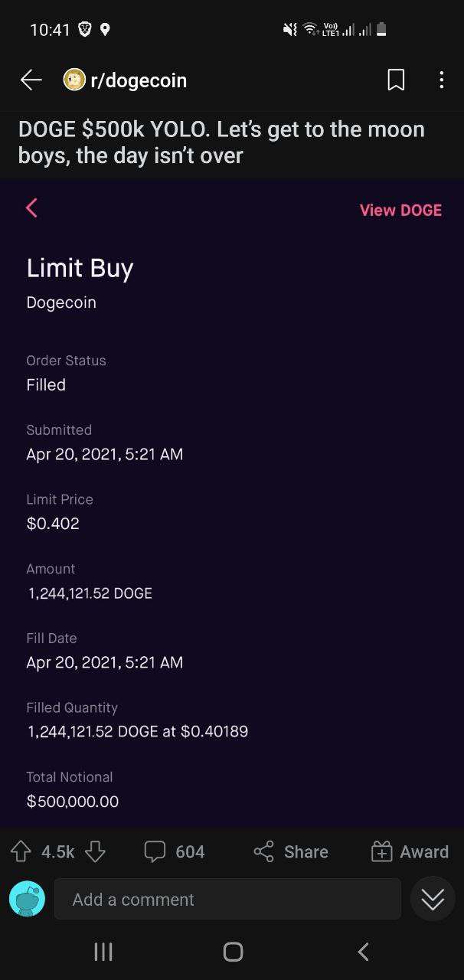Tap the pink back chevron in the order screenshot
Image resolution: width=464 pixels, height=980 pixels.
click(31, 207)
